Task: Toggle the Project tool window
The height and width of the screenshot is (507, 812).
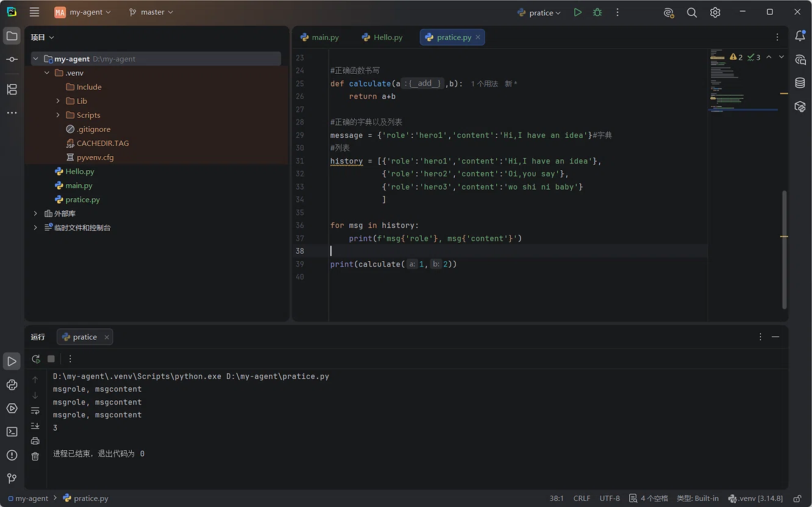Action: [12, 36]
